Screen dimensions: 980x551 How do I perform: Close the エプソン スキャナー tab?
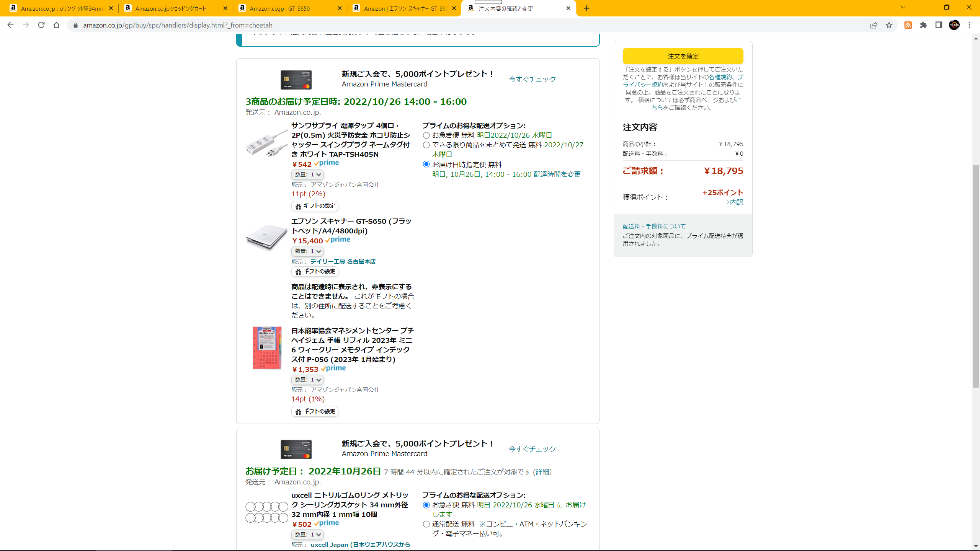coord(454,8)
